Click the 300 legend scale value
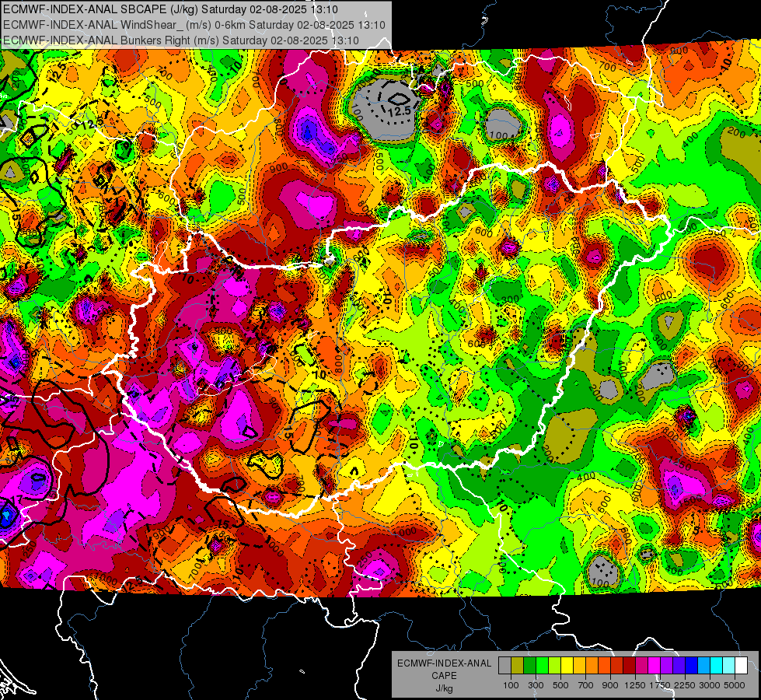Screen dimensions: 761x700 pyautogui.click(x=536, y=685)
